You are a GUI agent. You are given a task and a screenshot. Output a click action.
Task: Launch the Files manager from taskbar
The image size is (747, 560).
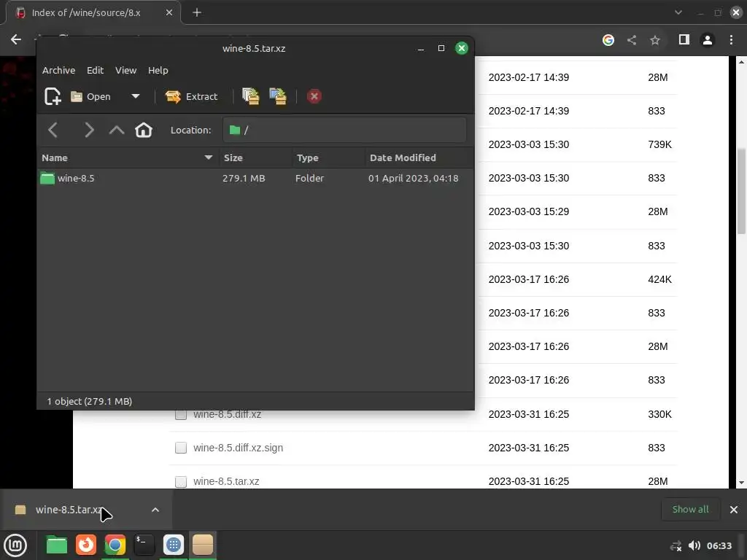click(57, 545)
